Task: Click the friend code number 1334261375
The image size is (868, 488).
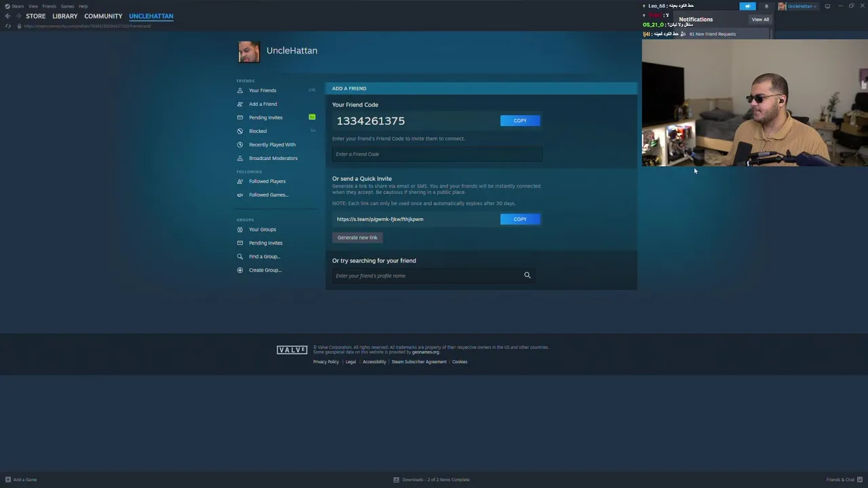Action: (x=371, y=121)
